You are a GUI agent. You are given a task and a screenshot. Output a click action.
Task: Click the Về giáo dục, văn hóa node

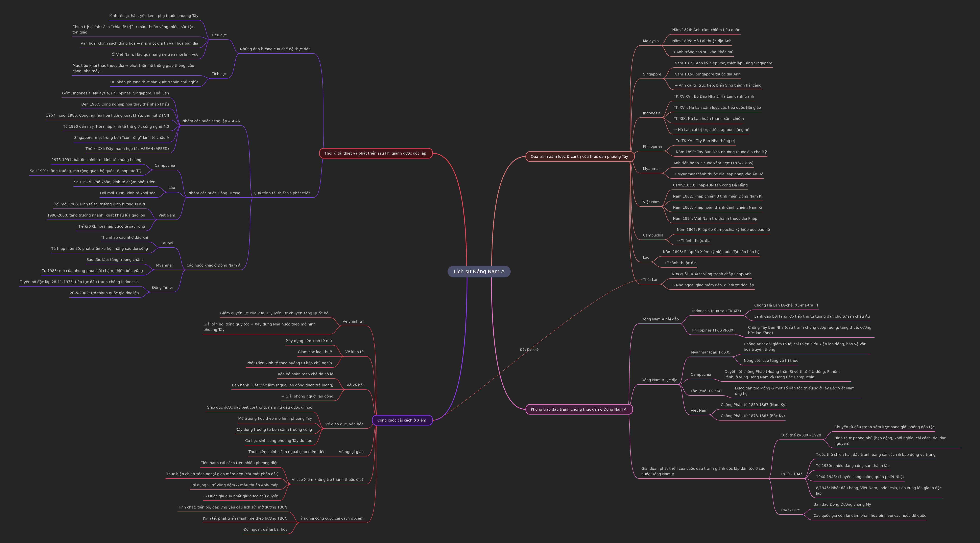point(344,424)
